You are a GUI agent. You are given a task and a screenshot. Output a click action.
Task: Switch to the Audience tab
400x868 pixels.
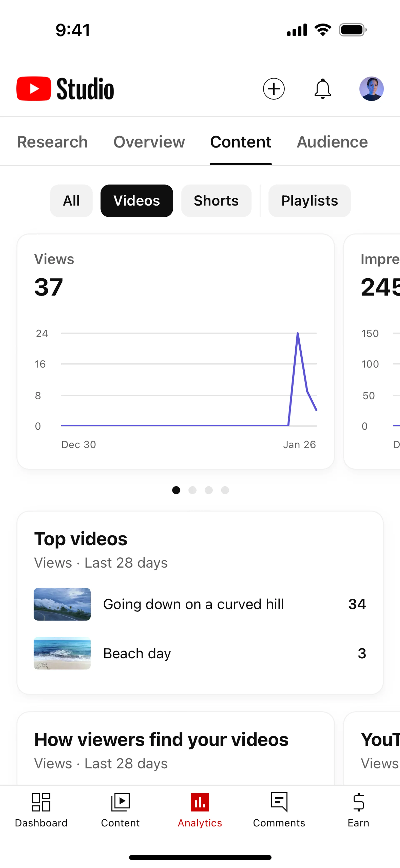(x=332, y=142)
